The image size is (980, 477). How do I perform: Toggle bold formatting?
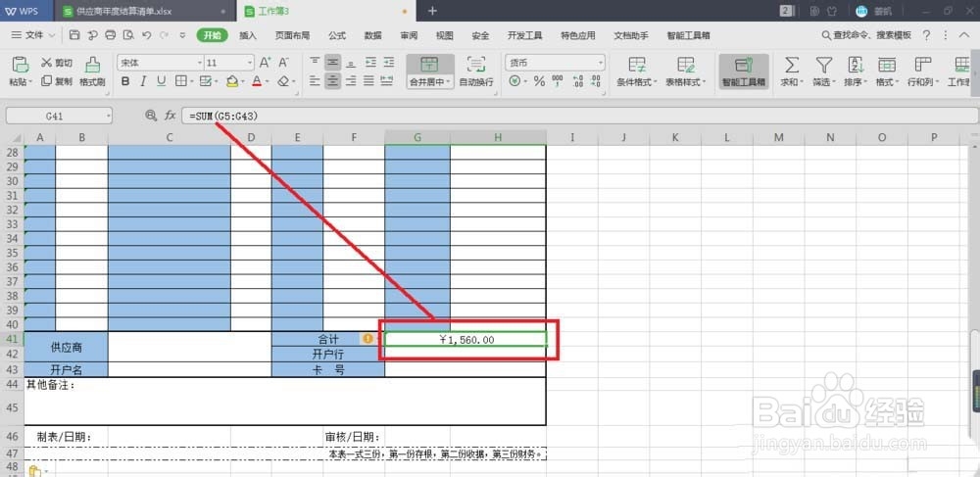125,81
